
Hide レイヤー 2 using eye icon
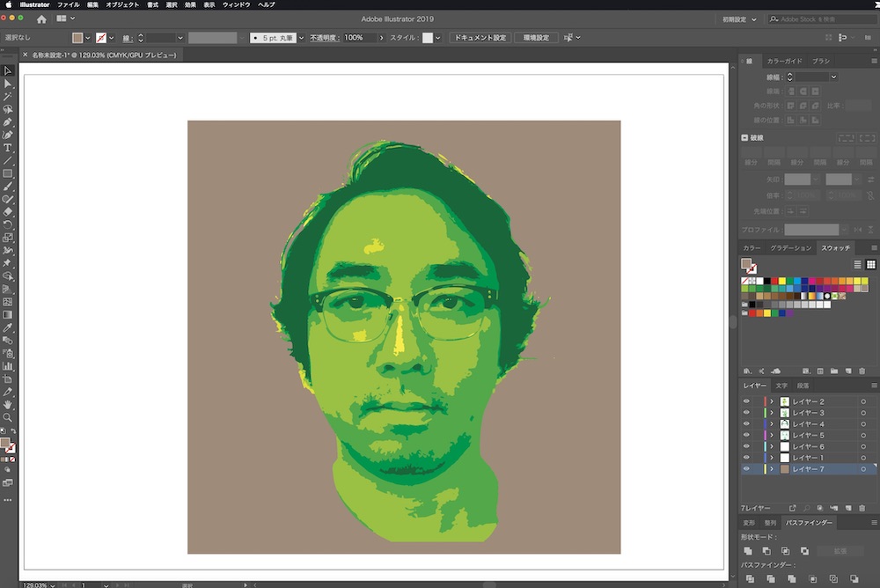tap(746, 401)
